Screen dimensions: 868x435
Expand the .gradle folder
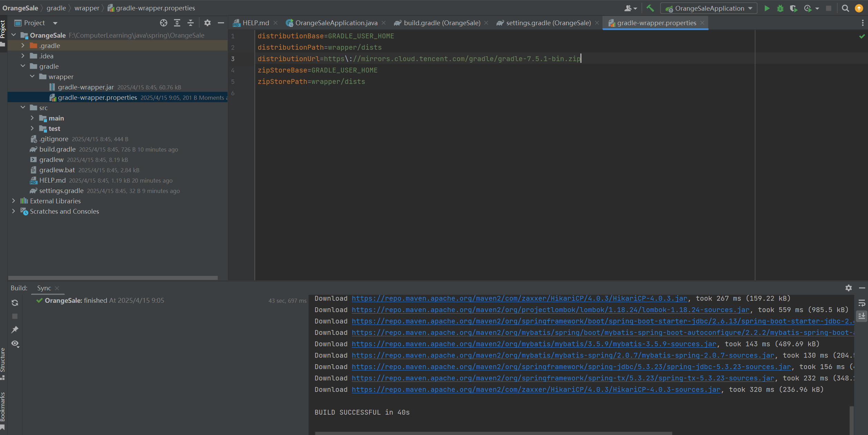23,46
